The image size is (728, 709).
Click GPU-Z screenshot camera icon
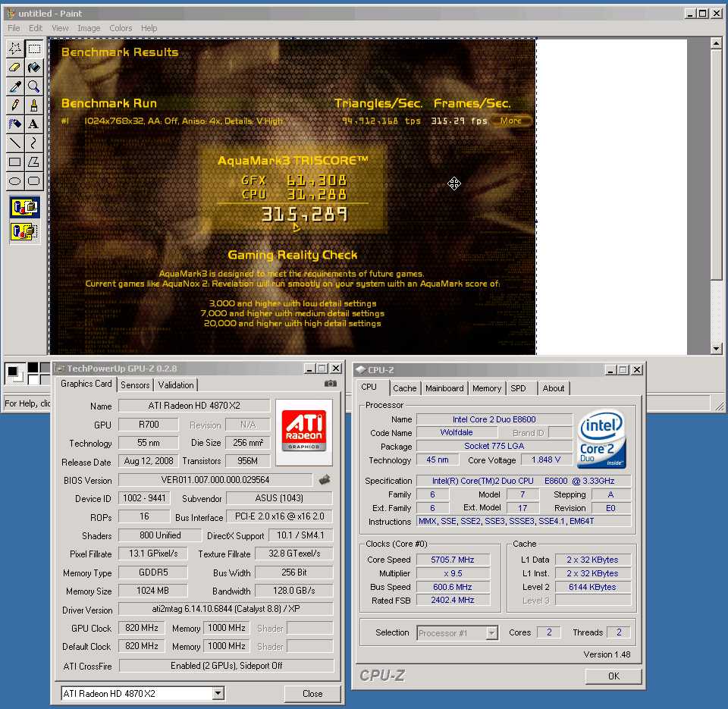330,384
